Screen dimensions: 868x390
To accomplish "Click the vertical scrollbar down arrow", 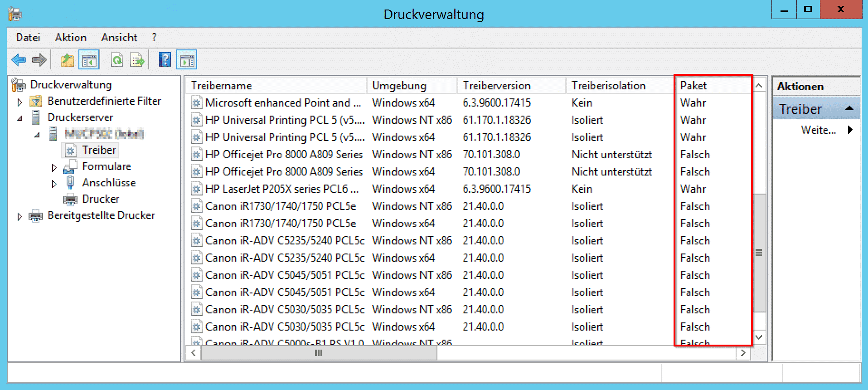I will coord(759,337).
